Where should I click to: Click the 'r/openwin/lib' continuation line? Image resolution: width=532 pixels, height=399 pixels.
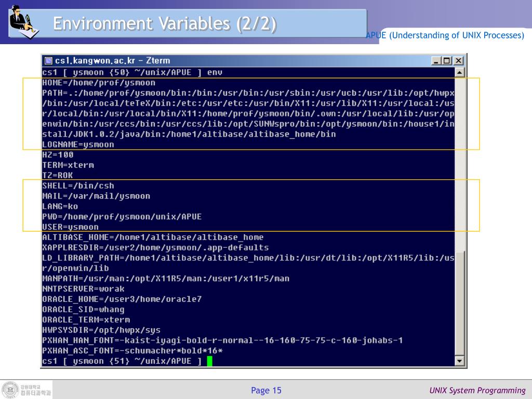pyautogui.click(x=75, y=269)
